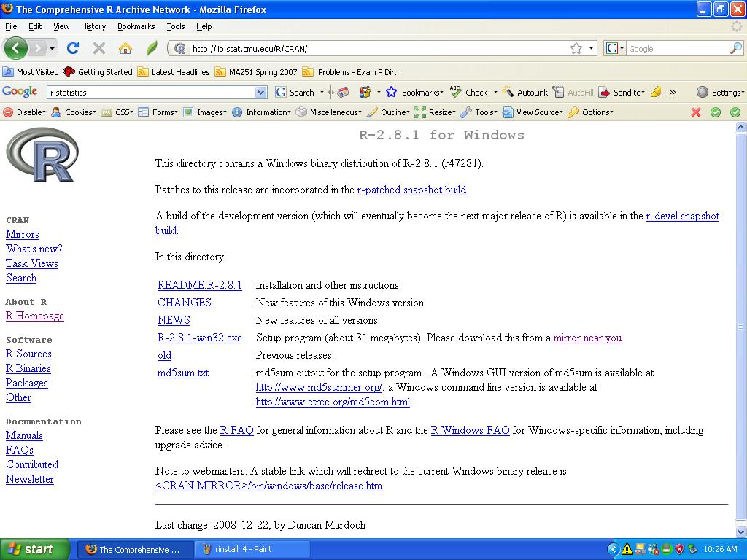Run the Google toolbar spell Check
The image size is (747, 560).
pos(470,93)
